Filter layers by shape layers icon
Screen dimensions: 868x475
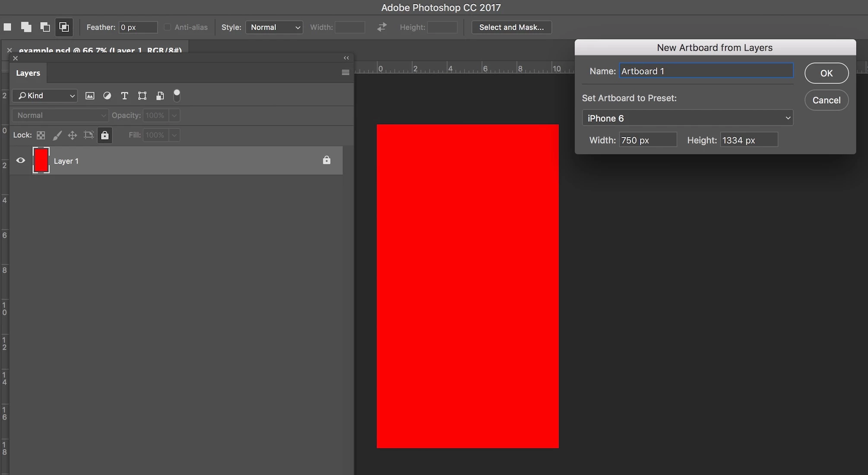(x=142, y=96)
